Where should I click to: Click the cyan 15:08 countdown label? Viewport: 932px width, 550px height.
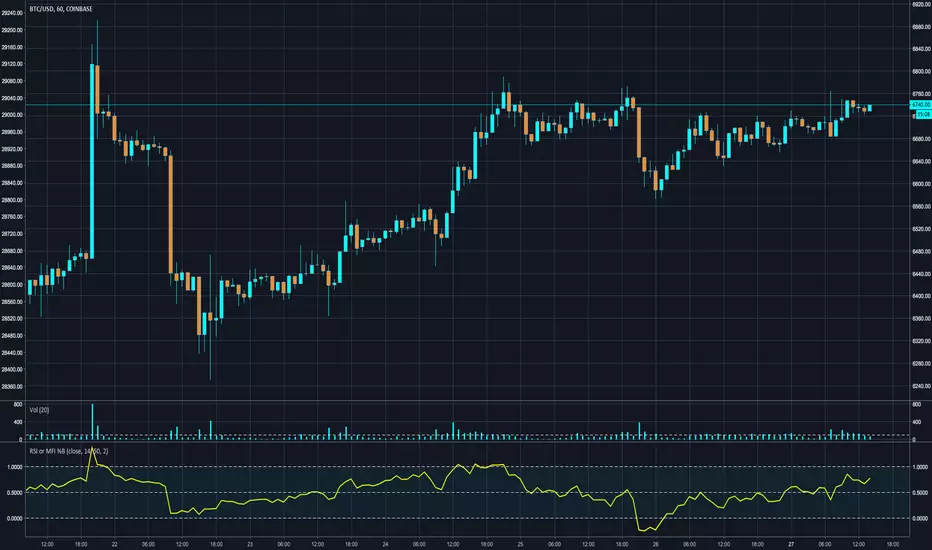[x=923, y=114]
